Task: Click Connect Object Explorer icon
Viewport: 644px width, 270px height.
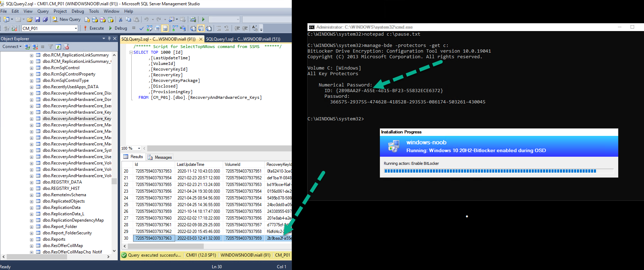Action: [27, 47]
